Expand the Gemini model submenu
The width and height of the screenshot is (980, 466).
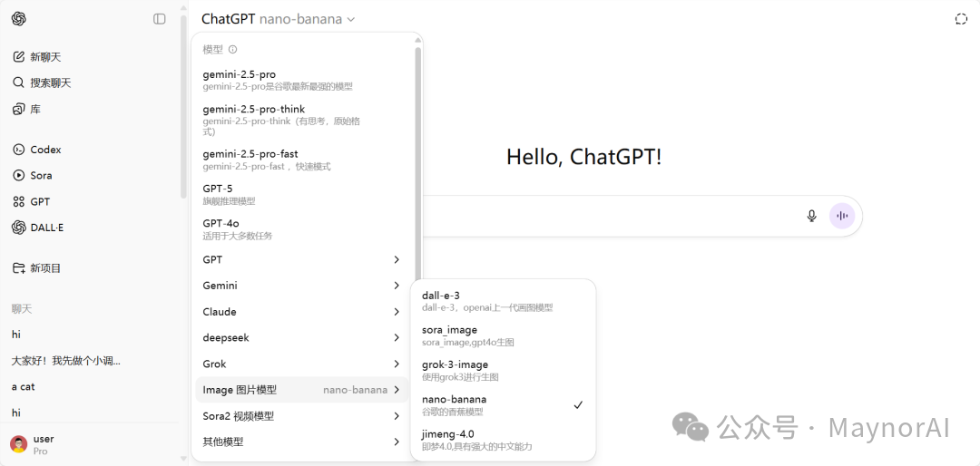[x=302, y=286]
